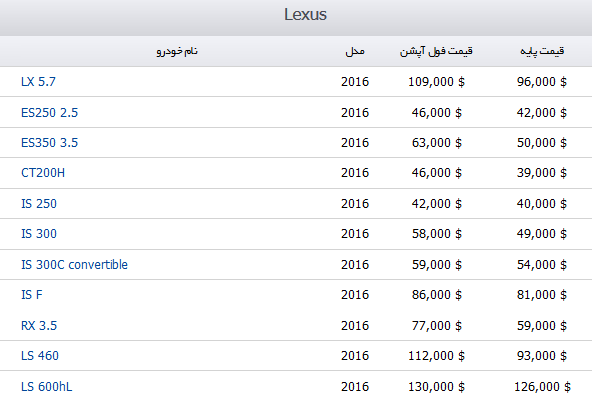The width and height of the screenshot is (592, 396).
Task: Select the 42,000 $ full price of IS 250
Action: (x=436, y=204)
